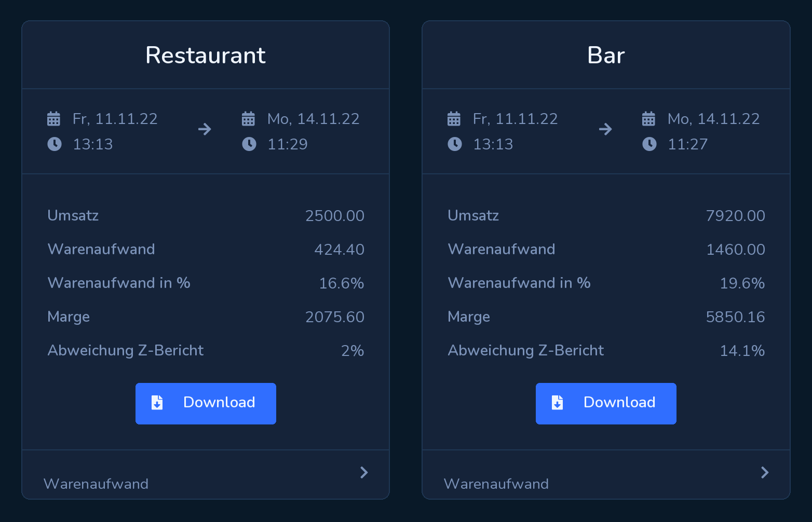Expand Restaurant Warenaufwand section chevron
The width and height of the screenshot is (812, 522).
pos(364,472)
